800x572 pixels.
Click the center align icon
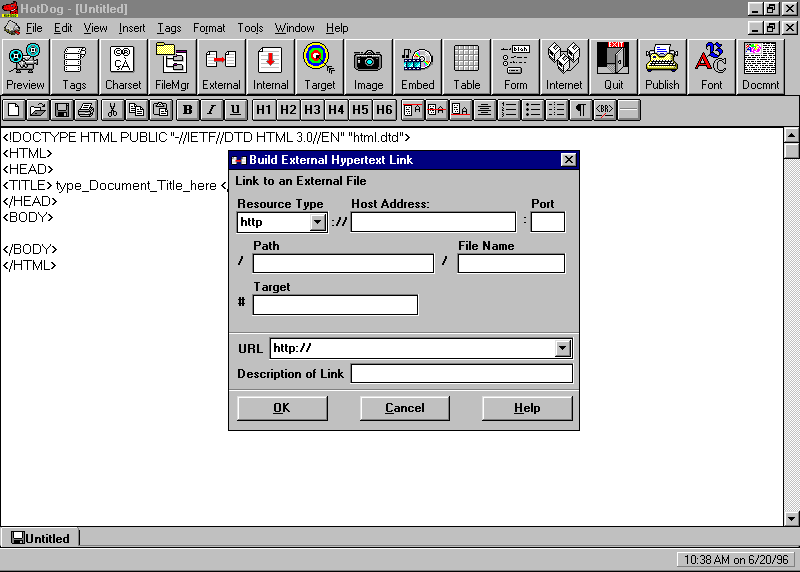coord(484,110)
